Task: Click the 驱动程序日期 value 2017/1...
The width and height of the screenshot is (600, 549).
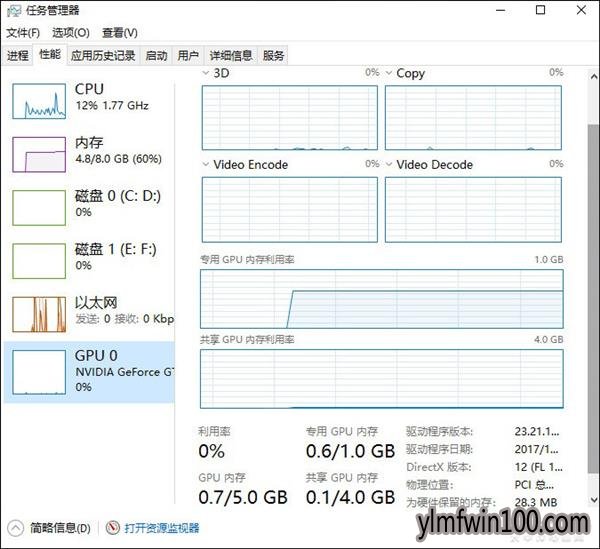Action: tap(536, 449)
